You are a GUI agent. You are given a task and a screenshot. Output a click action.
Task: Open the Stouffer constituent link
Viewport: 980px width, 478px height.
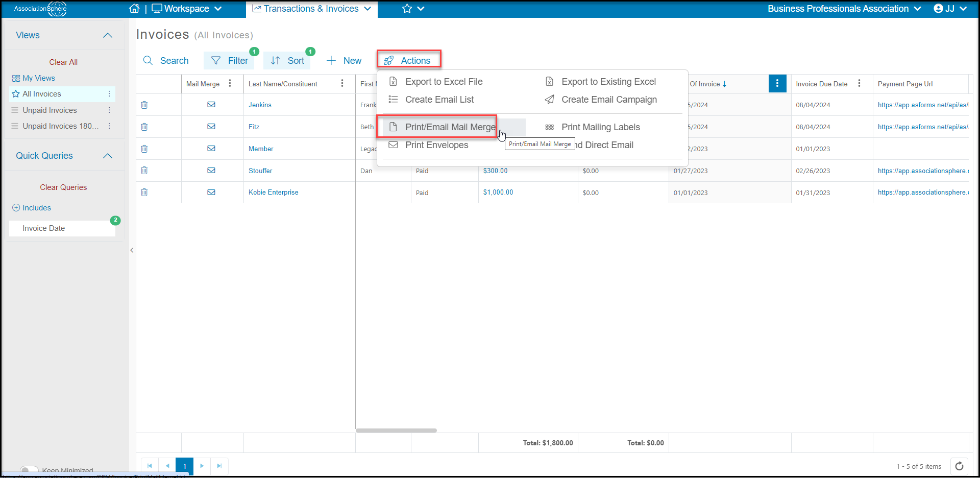(260, 171)
